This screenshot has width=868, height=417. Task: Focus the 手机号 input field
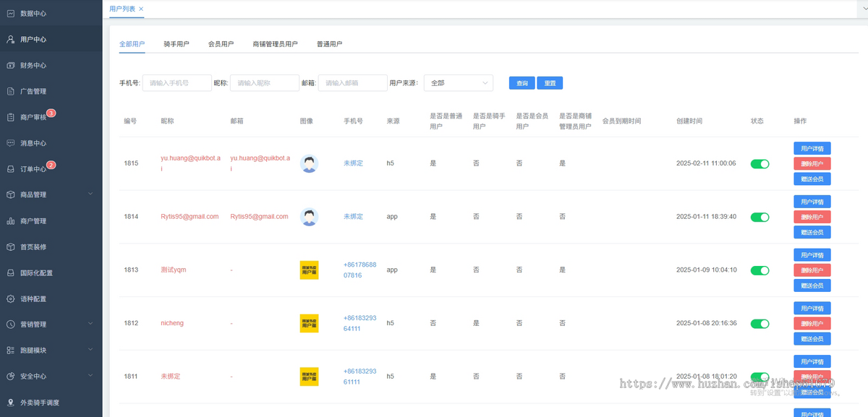(x=177, y=83)
